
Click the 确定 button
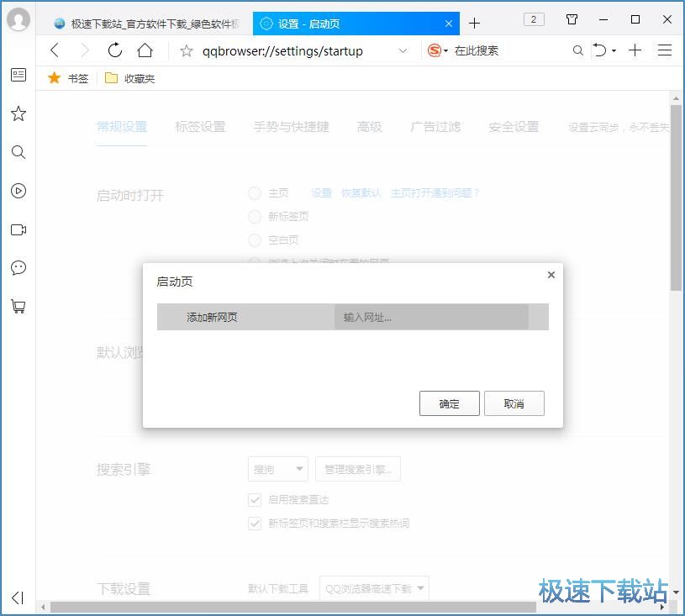[x=449, y=403]
